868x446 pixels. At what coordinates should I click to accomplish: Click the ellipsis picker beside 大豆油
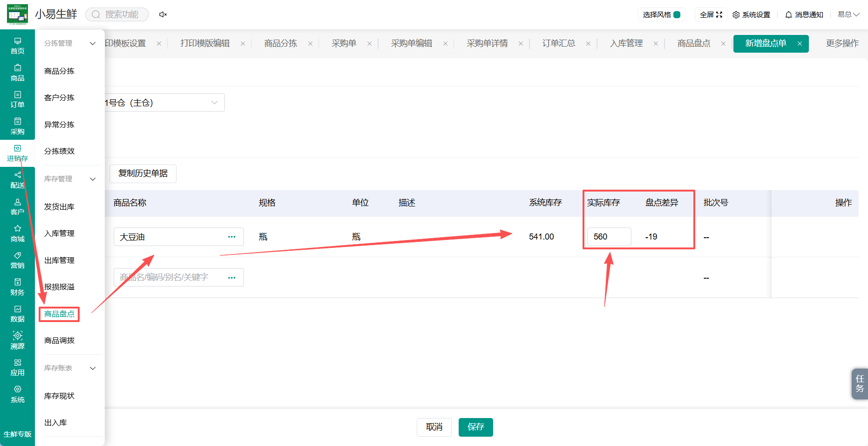pyautogui.click(x=231, y=237)
